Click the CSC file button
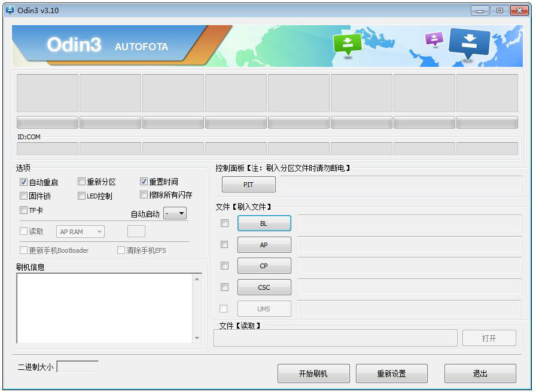Screen dimensions: 536x392 point(264,287)
